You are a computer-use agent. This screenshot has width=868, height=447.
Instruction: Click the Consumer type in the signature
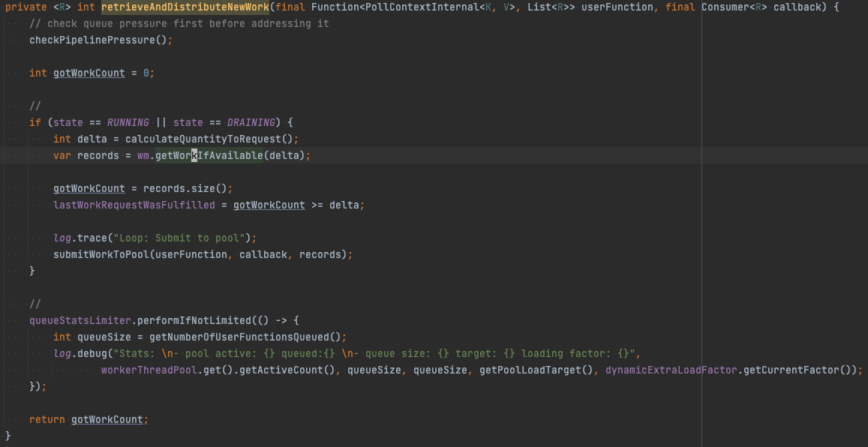(725, 7)
